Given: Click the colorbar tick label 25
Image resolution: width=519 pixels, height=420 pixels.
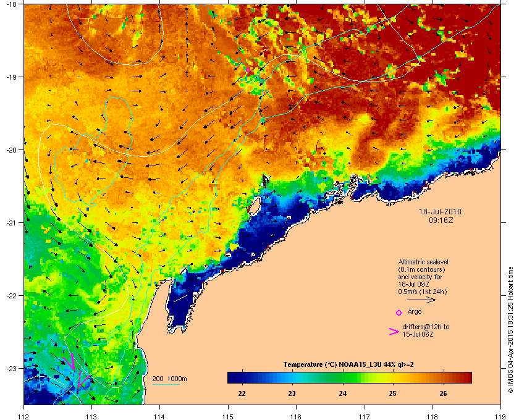Looking at the screenshot, I should pos(392,393).
